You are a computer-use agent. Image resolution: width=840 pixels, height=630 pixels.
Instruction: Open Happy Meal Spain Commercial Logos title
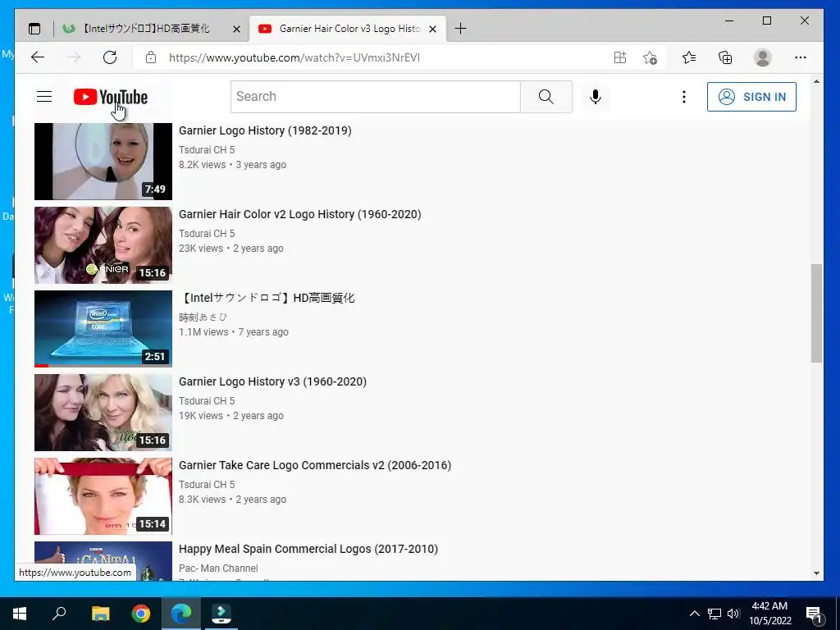point(308,549)
